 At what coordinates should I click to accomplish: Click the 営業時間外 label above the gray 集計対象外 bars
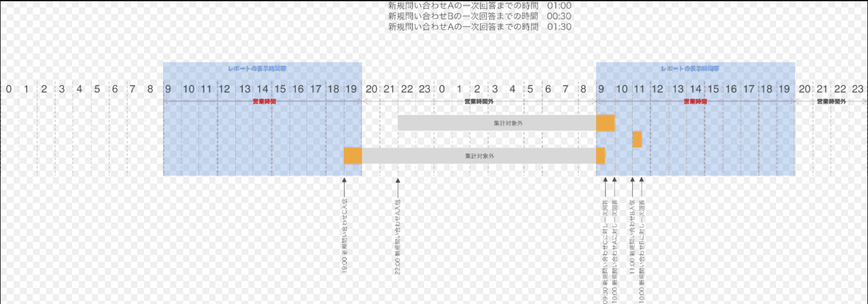tap(479, 101)
